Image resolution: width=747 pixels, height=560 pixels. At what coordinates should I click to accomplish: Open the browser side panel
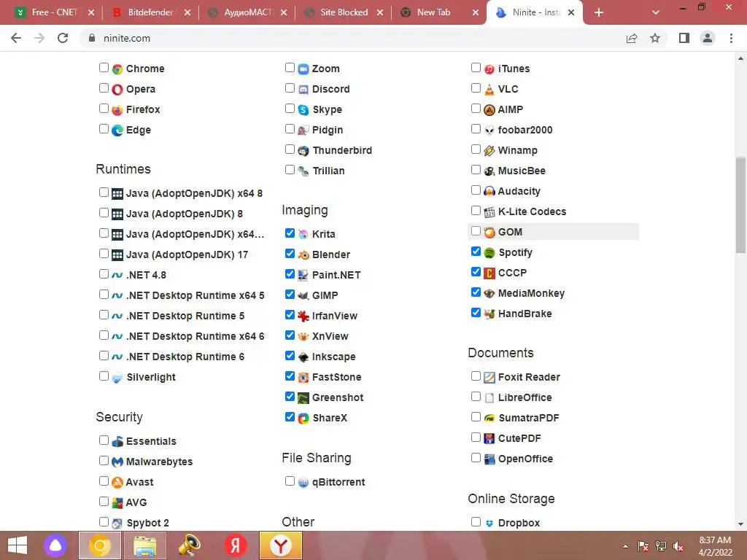click(x=684, y=38)
